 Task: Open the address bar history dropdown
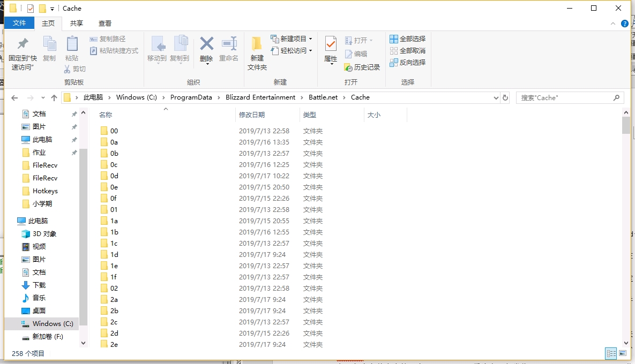[x=496, y=98]
